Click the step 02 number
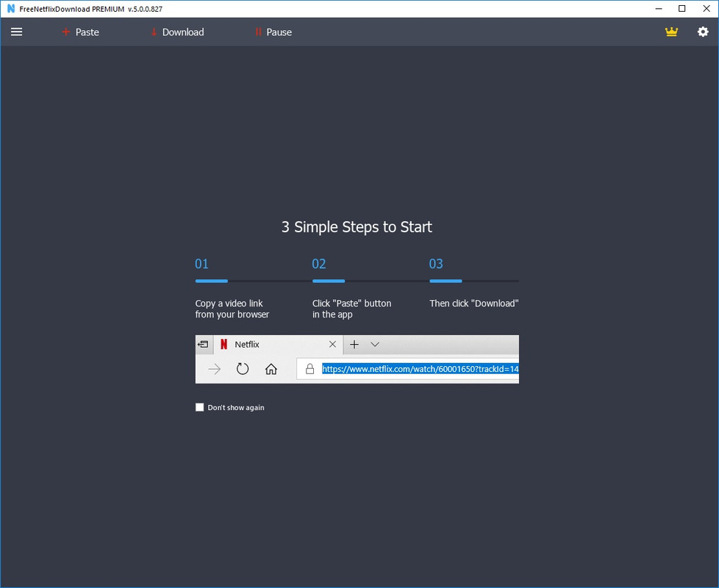This screenshot has height=588, width=719. click(x=318, y=264)
